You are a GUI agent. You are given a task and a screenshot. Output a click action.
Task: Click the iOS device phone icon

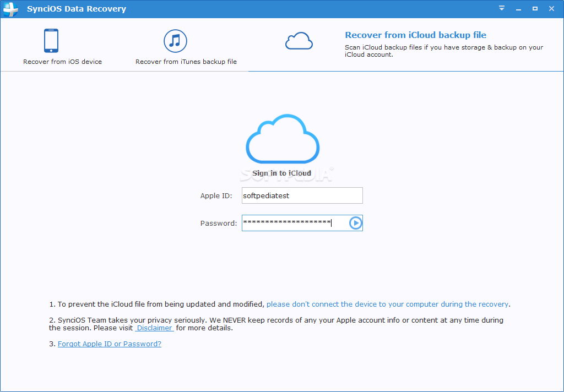(x=51, y=41)
